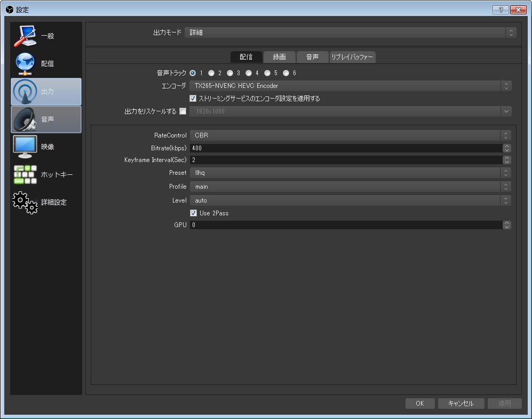Enable the 出力をリスケールする checkbox
The image size is (532, 419).
click(x=183, y=111)
